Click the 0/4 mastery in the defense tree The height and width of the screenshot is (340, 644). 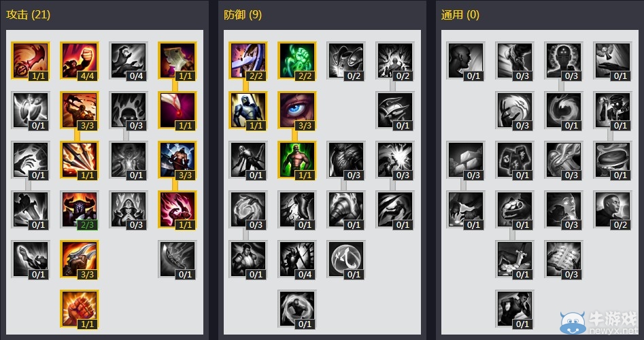[x=297, y=259]
